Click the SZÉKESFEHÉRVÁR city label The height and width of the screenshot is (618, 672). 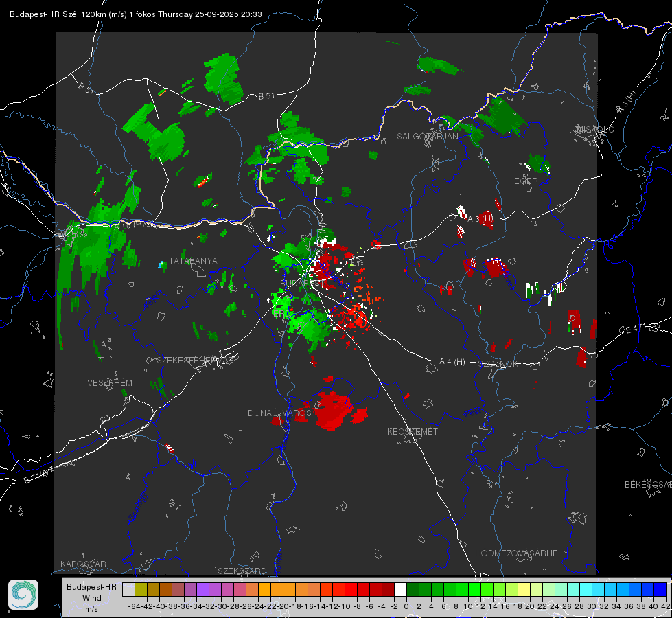(195, 360)
